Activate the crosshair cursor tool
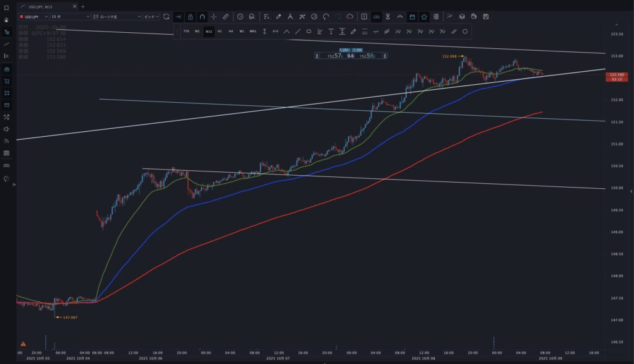 click(x=214, y=17)
